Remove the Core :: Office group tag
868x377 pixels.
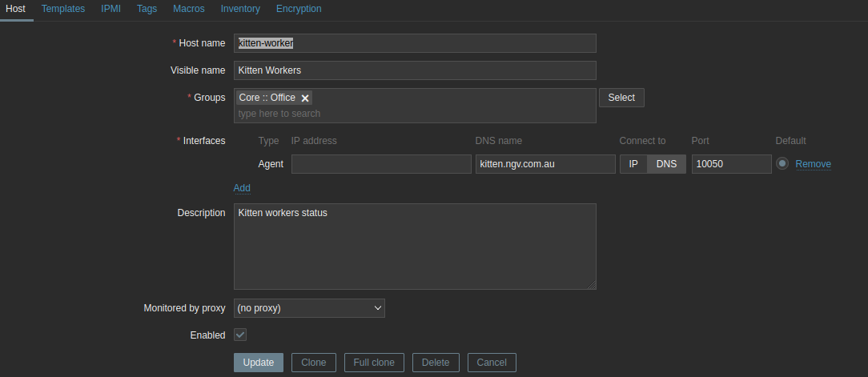tap(305, 98)
